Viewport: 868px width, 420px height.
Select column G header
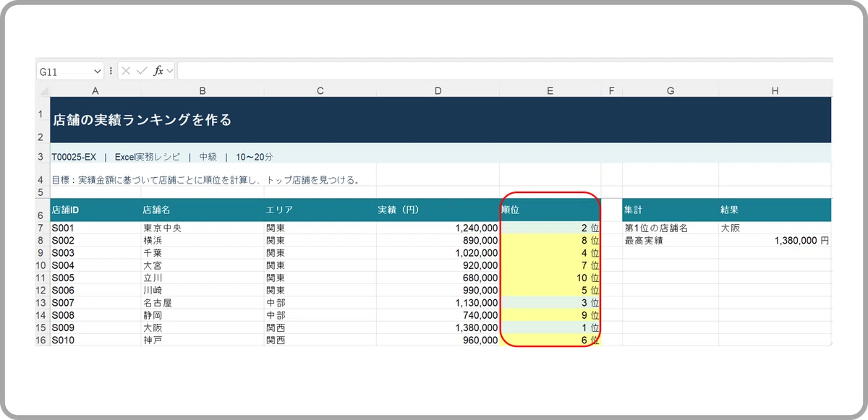pyautogui.click(x=671, y=91)
